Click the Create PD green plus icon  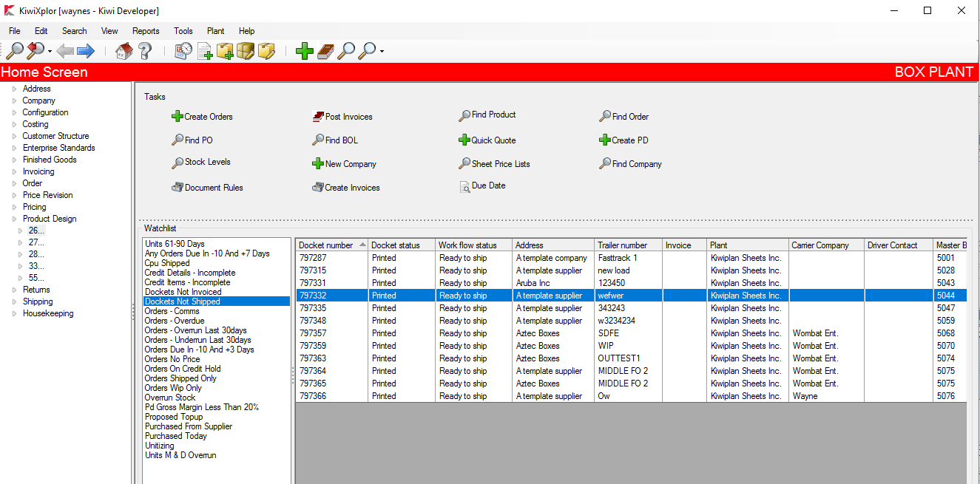click(605, 140)
